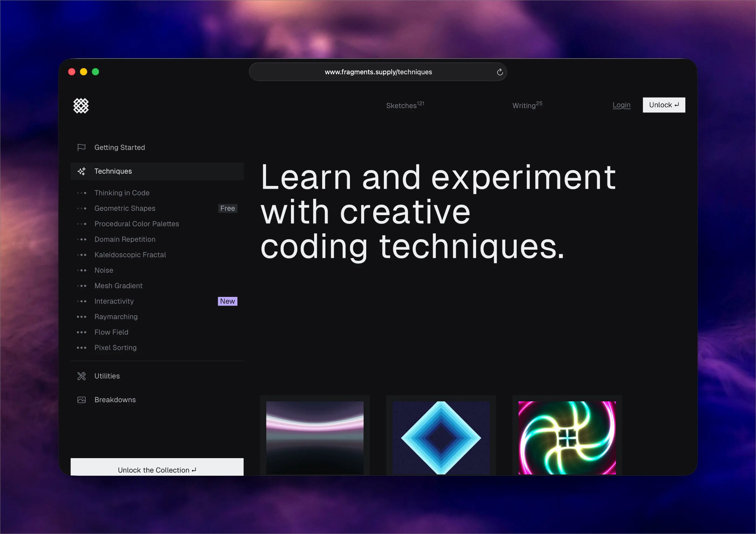Click the Fragments woven logo icon
The image size is (756, 534).
coord(81,106)
